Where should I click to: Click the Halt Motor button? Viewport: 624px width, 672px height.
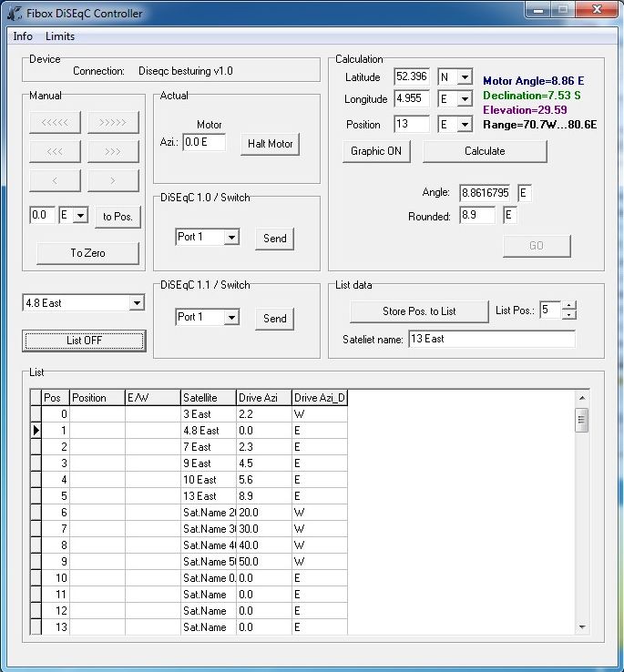tap(271, 144)
